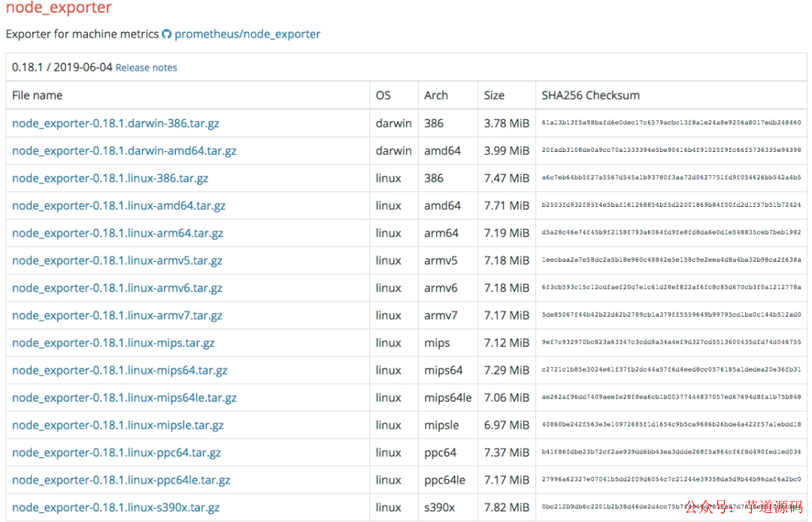
Task: Download node_exporter-0.18.1.linux-386.tar.gz
Action: tap(111, 178)
